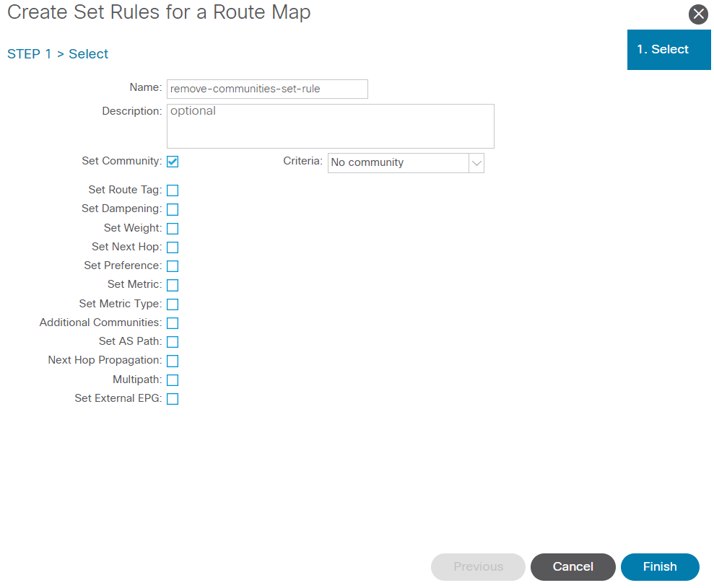This screenshot has width=714, height=588.
Task: Click the 1. Select step tab
Action: (x=669, y=50)
